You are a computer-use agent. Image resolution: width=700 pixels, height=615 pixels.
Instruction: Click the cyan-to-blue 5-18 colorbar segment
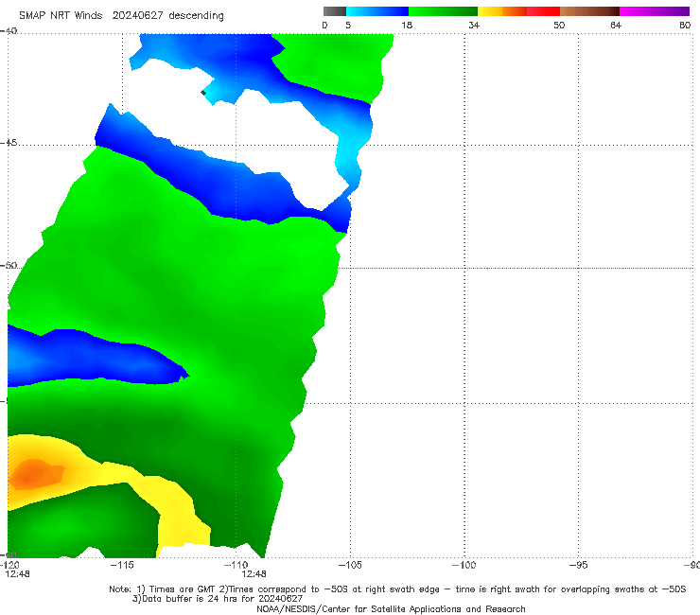(x=377, y=11)
